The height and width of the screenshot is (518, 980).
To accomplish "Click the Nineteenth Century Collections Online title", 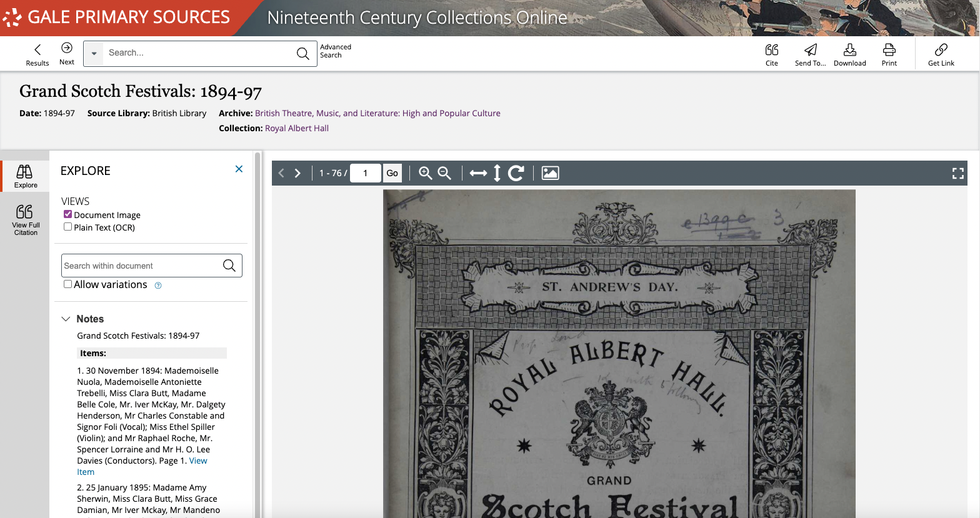I will click(x=417, y=17).
